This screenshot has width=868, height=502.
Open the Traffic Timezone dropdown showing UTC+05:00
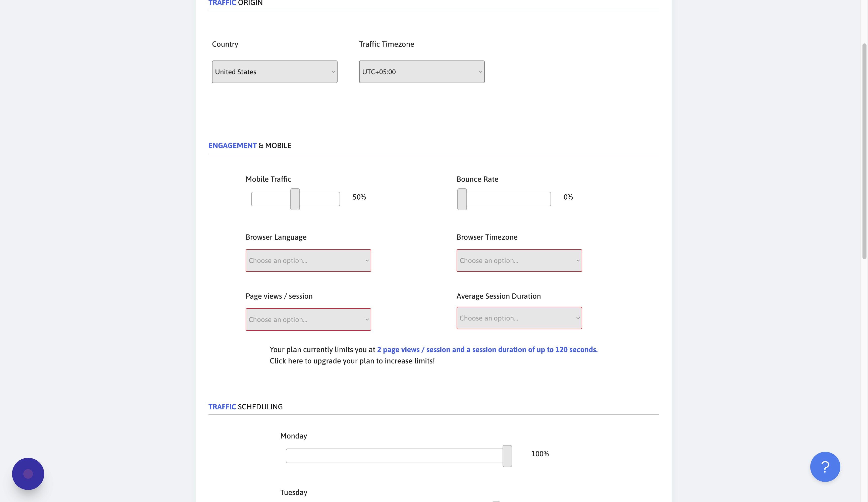pyautogui.click(x=422, y=72)
